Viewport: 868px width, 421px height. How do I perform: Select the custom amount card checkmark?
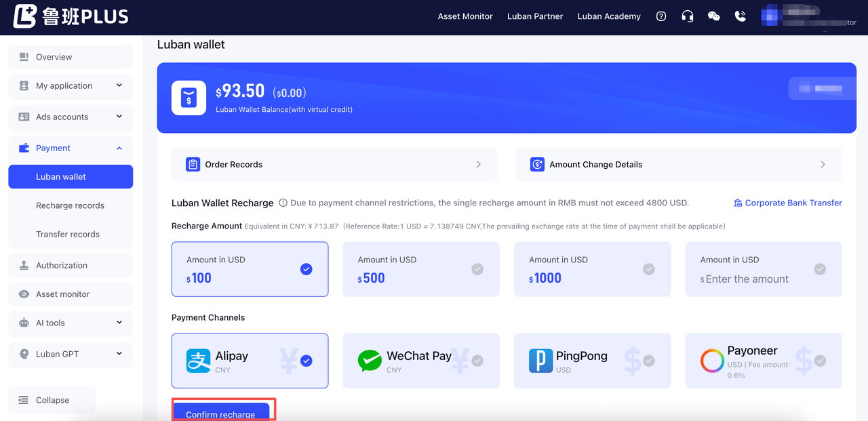click(820, 269)
